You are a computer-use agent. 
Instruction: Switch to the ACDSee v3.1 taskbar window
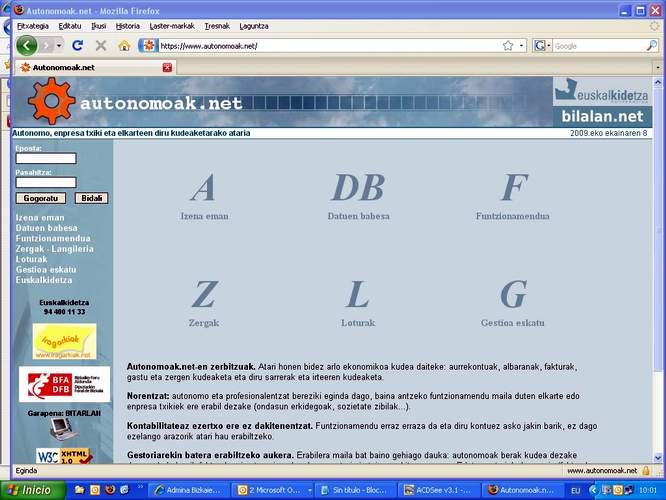(439, 490)
